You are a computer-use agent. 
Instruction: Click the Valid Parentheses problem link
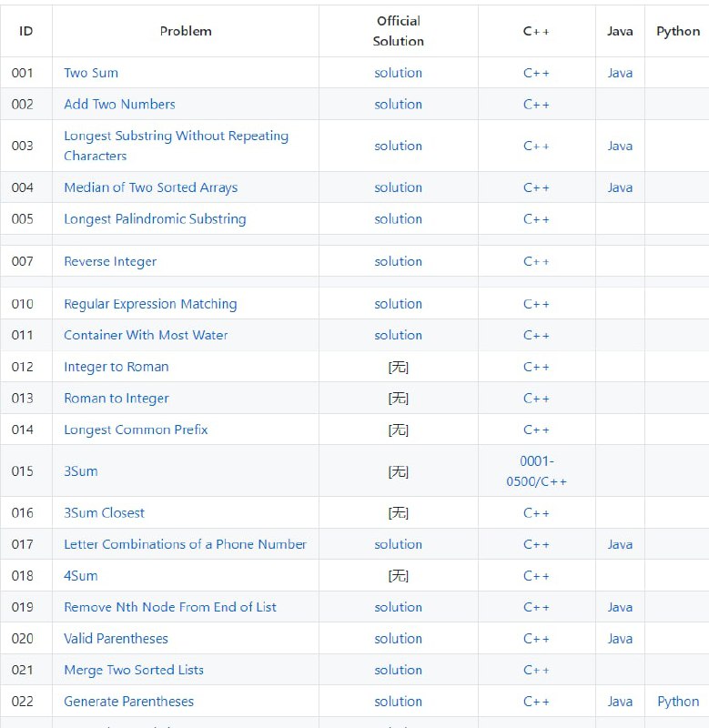[x=116, y=639]
